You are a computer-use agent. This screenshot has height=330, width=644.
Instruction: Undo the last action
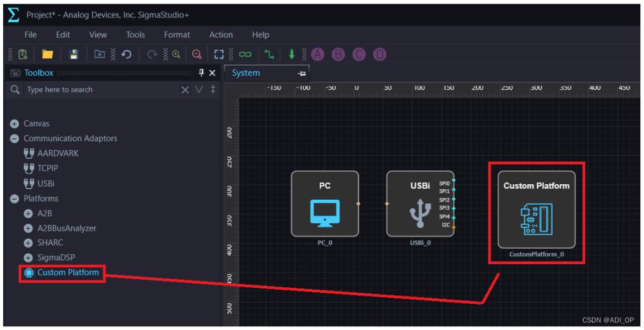[127, 54]
